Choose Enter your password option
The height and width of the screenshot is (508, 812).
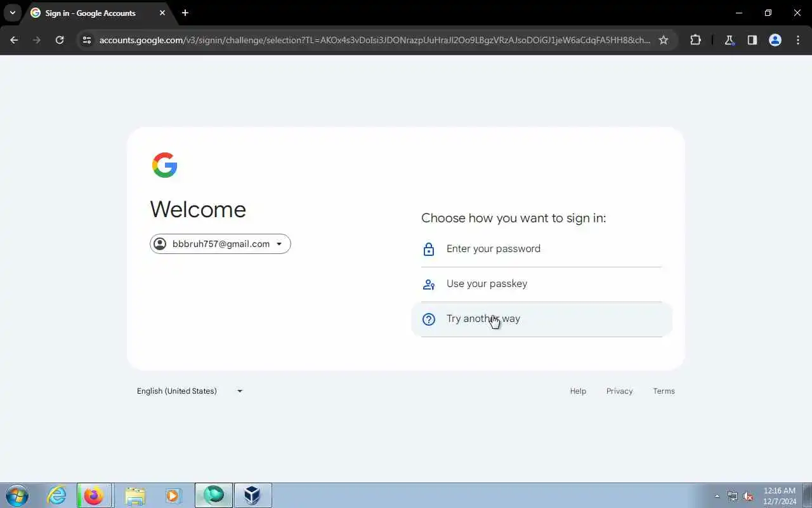pyautogui.click(x=542, y=249)
